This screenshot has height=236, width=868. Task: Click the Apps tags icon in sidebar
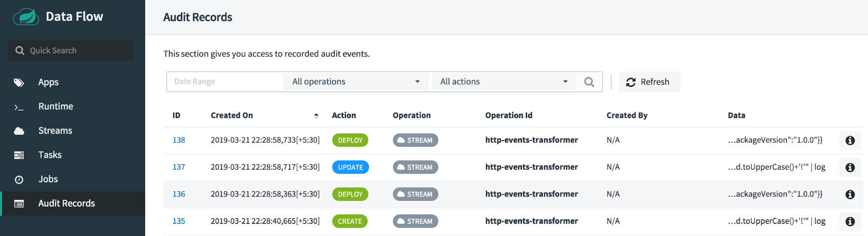(19, 82)
